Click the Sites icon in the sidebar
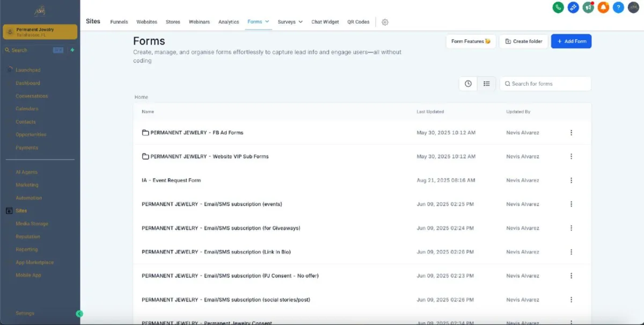This screenshot has height=325, width=644. [x=9, y=211]
